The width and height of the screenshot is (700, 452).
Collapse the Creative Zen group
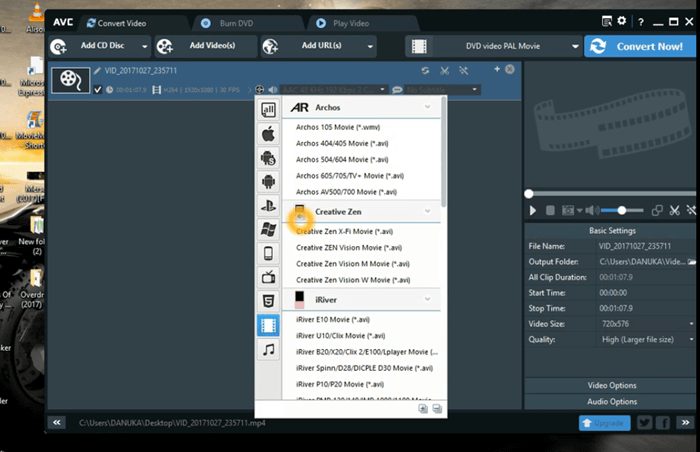coord(427,211)
